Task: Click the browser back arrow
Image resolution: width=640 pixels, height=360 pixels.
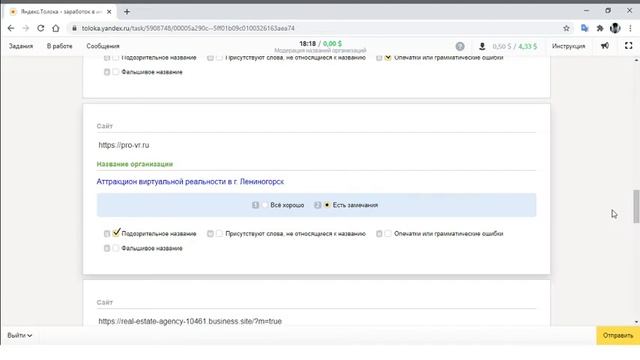Action: coord(11,28)
